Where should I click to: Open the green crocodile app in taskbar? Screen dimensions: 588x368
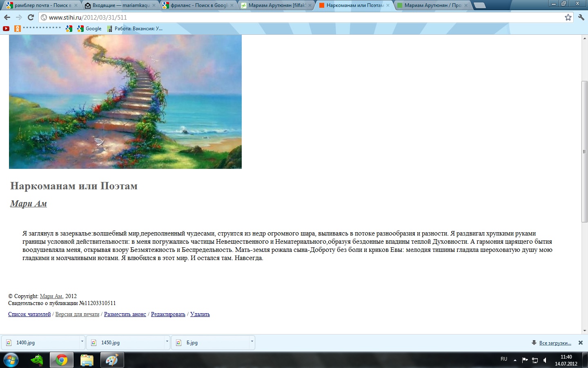coord(37,360)
